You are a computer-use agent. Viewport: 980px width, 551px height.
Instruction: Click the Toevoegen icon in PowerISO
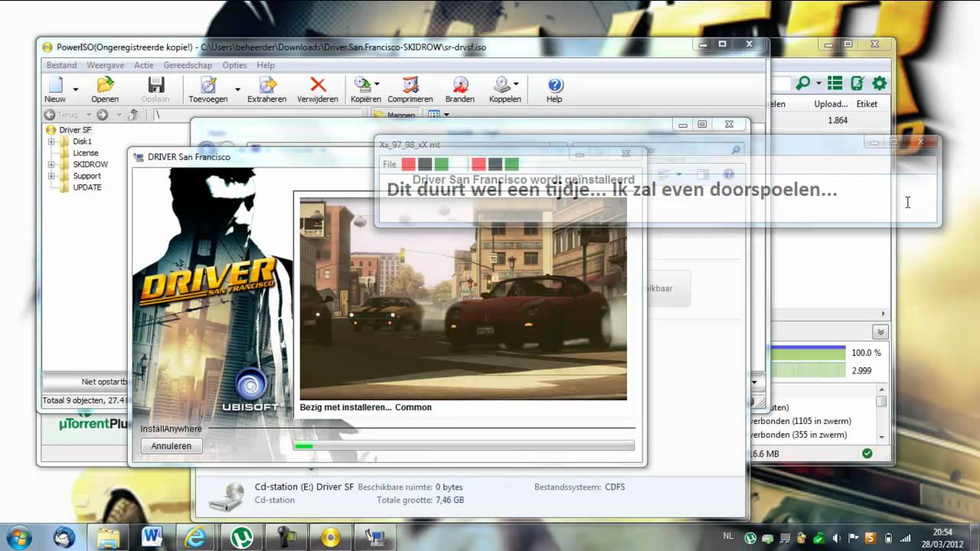[x=207, y=84]
